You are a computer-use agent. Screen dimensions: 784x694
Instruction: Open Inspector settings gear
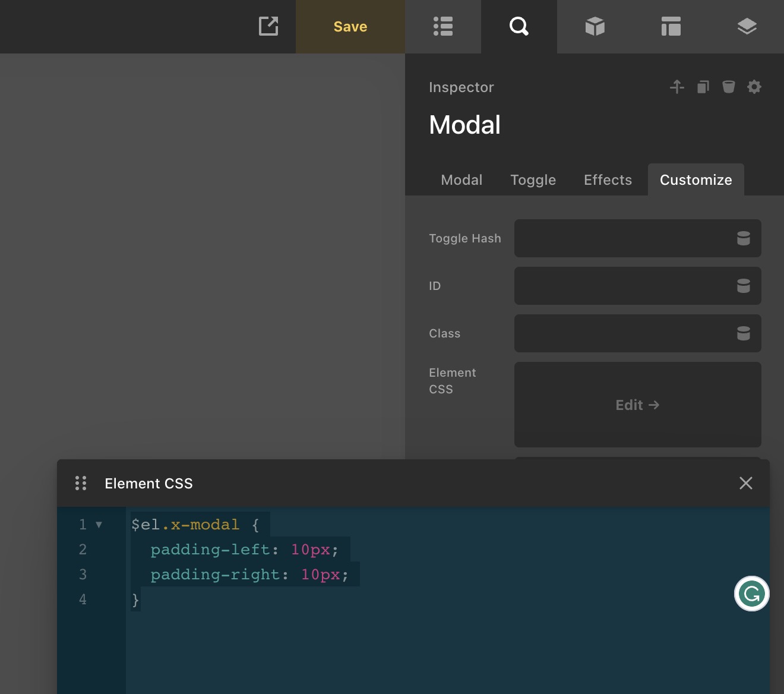(754, 87)
